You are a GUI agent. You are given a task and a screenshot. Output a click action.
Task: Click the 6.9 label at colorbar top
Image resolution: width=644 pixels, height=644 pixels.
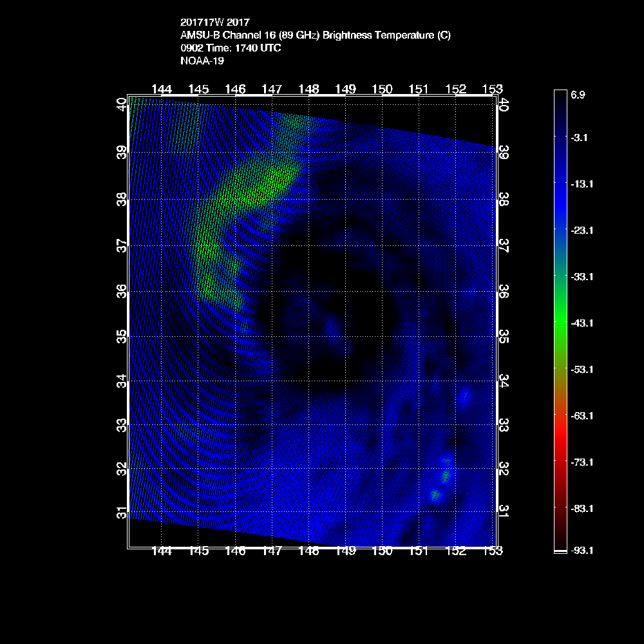578,95
